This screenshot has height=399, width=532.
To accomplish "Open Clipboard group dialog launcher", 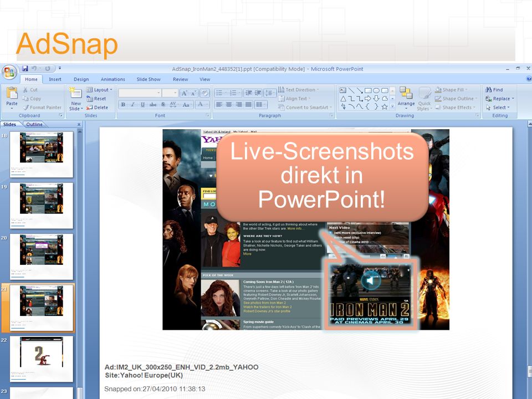I will pos(61,116).
